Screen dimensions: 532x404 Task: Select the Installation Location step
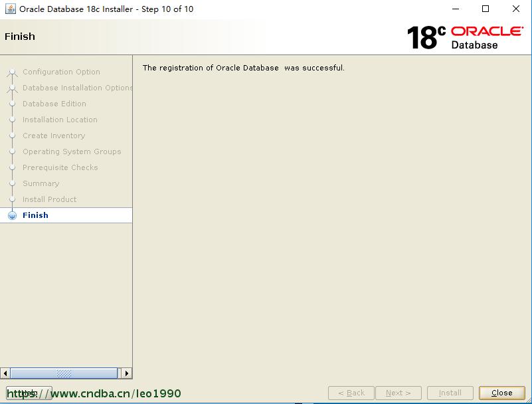60,120
